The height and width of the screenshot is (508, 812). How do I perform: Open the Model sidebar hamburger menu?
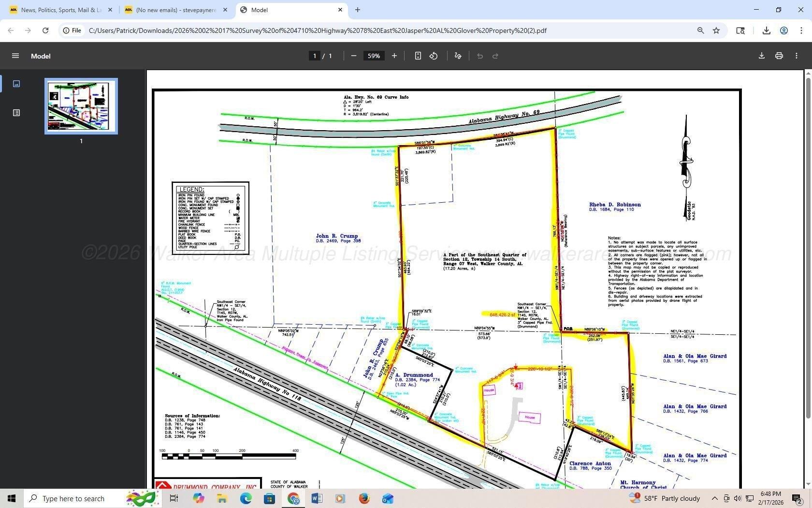[15, 56]
